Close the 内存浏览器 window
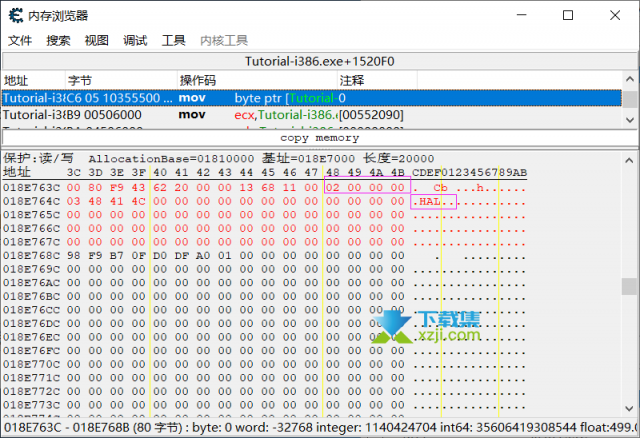The width and height of the screenshot is (640, 438). 615,16
